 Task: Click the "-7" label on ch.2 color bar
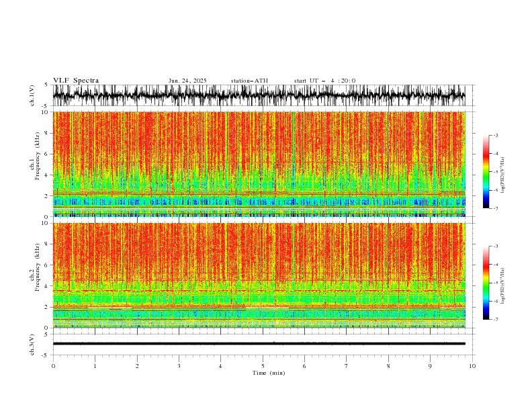tap(495, 319)
